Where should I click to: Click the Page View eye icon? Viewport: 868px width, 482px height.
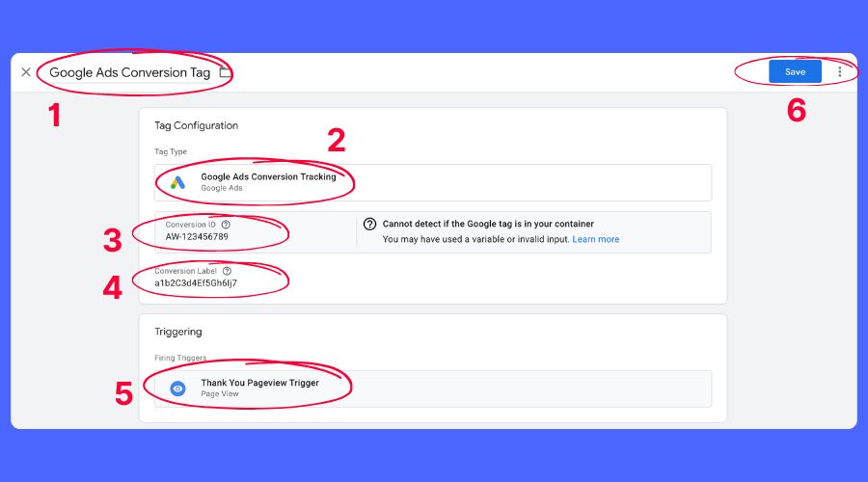[x=177, y=388]
